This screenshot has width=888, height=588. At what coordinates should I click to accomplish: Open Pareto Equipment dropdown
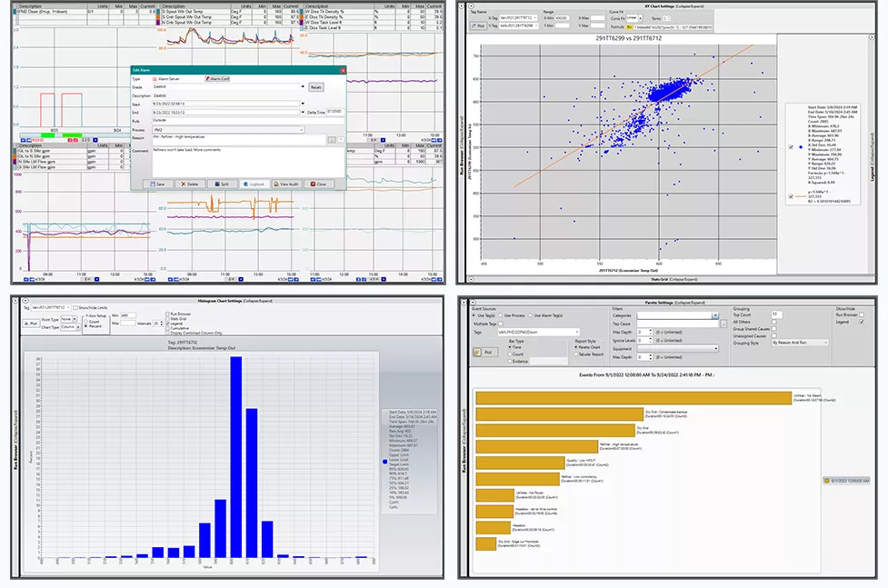[677, 348]
